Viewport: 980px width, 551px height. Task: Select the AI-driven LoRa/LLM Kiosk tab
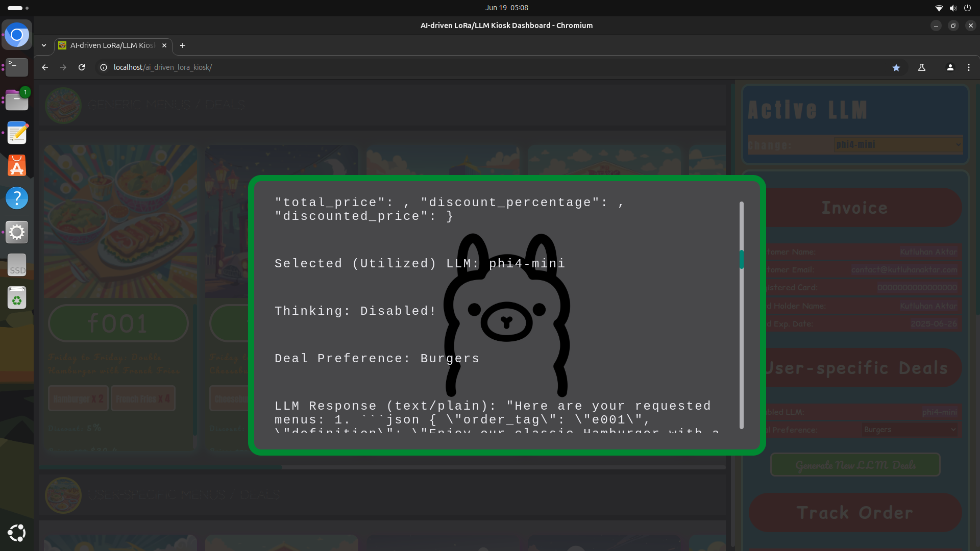click(x=112, y=45)
